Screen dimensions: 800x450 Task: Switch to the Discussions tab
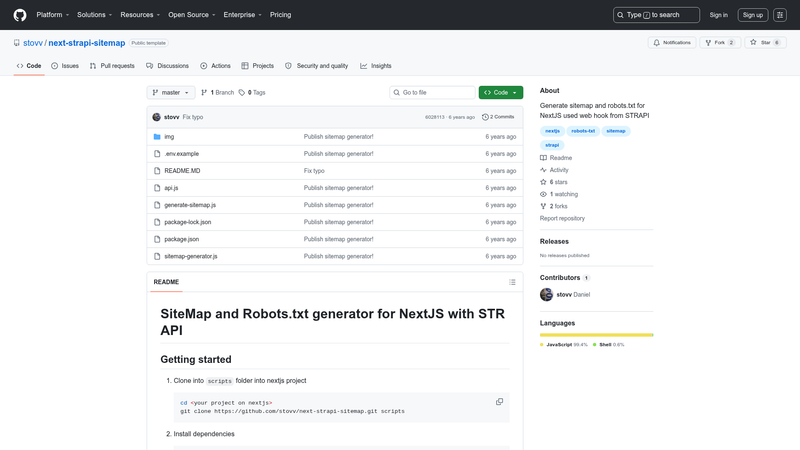pyautogui.click(x=167, y=66)
